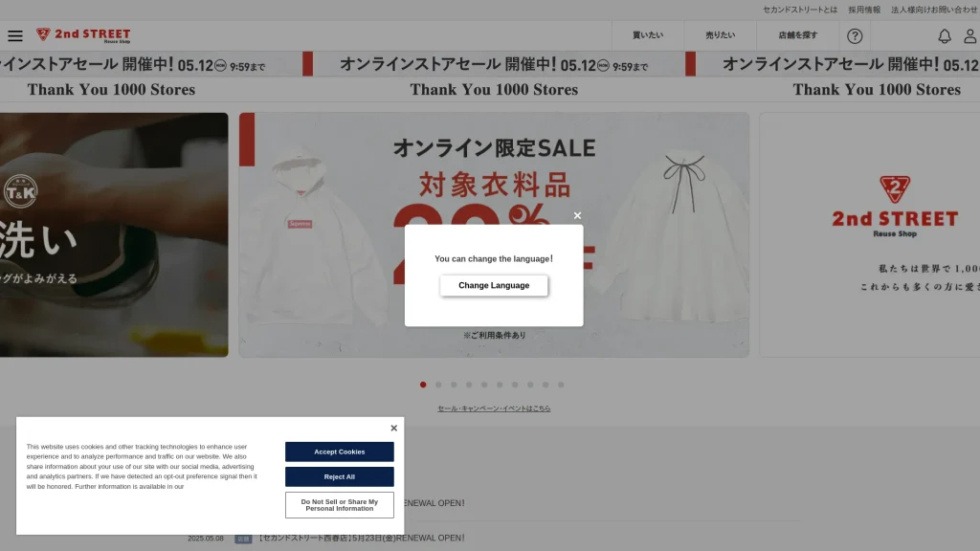This screenshot has width=980, height=551.
Task: Open the セール・キャンペーン・イベントはこちら link
Action: (x=494, y=408)
